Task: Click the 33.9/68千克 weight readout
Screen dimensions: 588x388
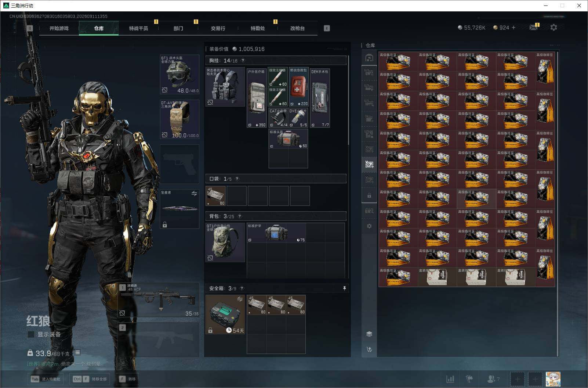Action: (48, 353)
